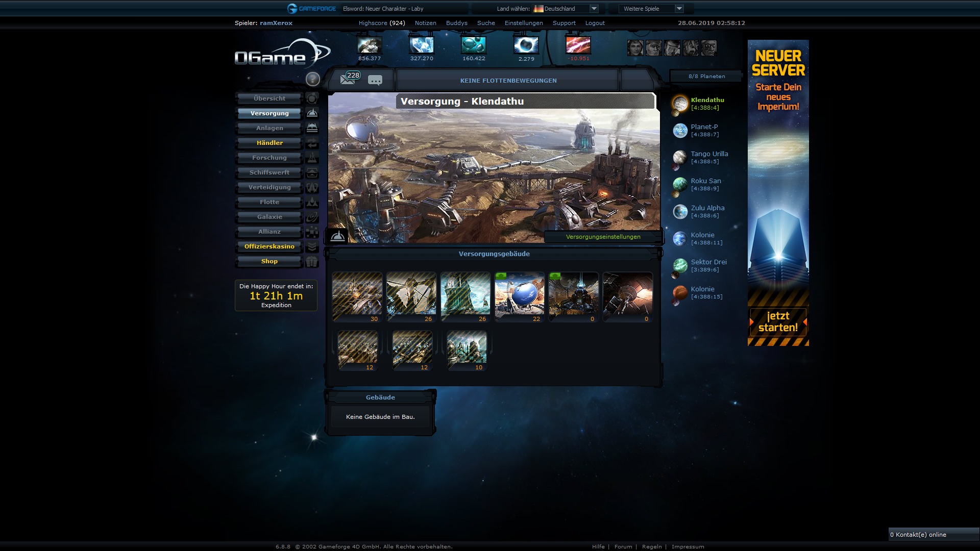The width and height of the screenshot is (980, 551).
Task: Open the Schiffswerft menu
Action: click(x=269, y=172)
